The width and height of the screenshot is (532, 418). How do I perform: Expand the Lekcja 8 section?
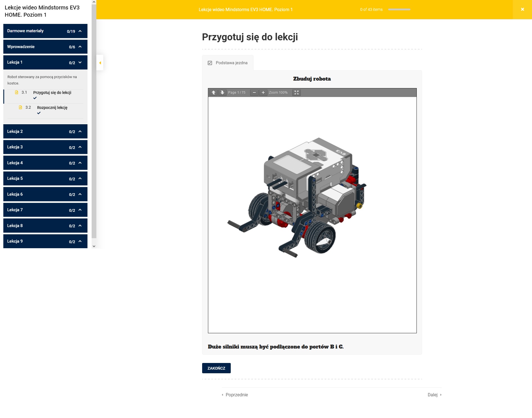(x=45, y=226)
